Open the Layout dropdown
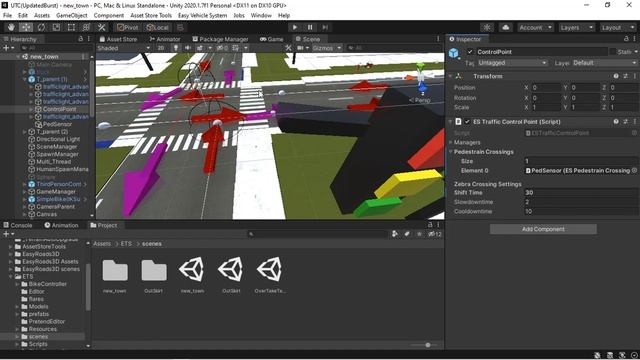Image resolution: width=640 pixels, height=360 pixels. click(618, 27)
